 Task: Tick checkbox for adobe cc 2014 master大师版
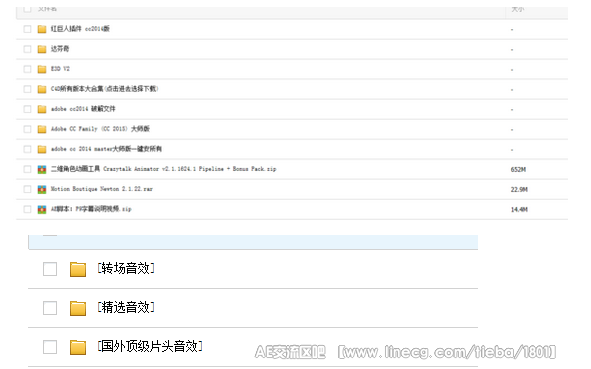point(27,149)
